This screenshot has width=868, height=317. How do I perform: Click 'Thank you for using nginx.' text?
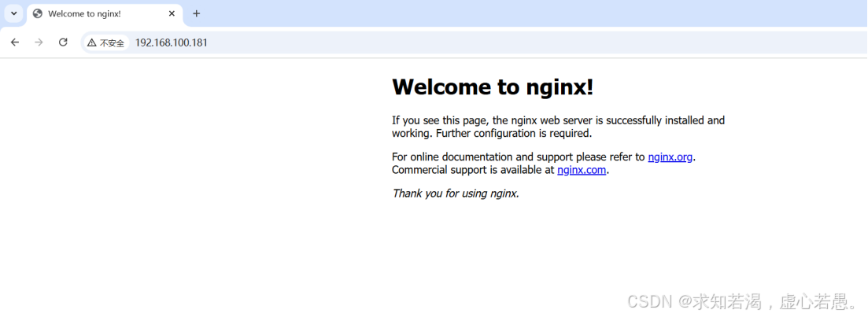pyautogui.click(x=456, y=194)
